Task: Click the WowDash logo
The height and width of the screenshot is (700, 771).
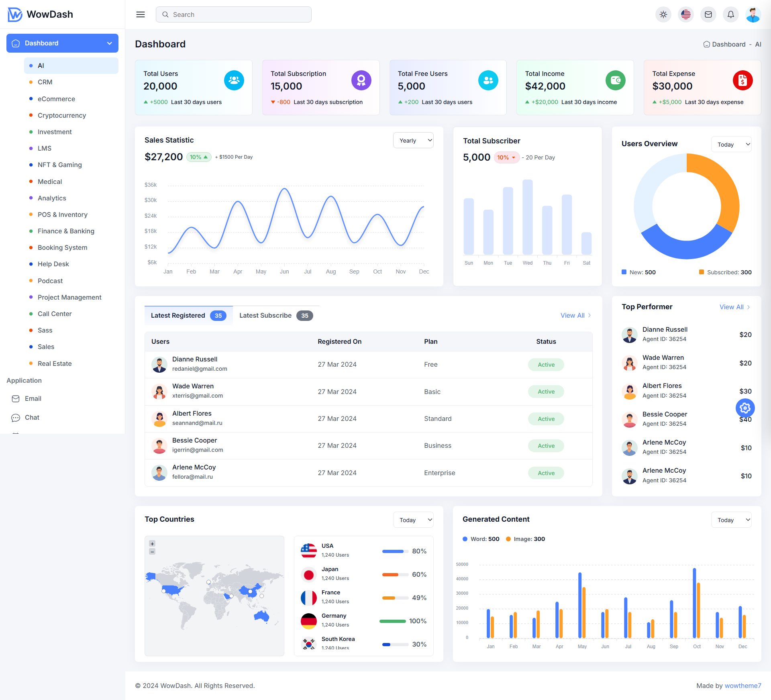Action: (40, 14)
